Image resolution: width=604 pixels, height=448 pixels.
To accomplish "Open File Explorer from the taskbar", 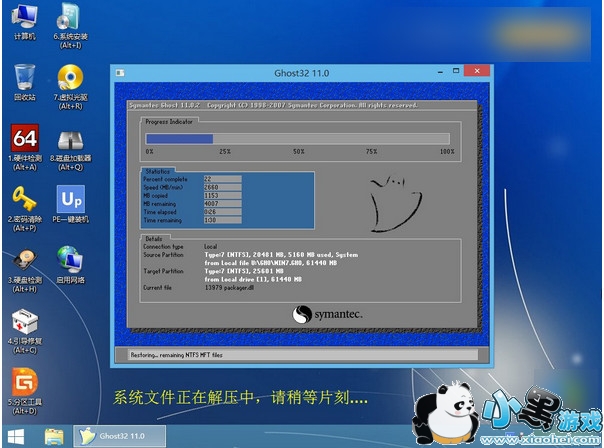I will pos(54,436).
